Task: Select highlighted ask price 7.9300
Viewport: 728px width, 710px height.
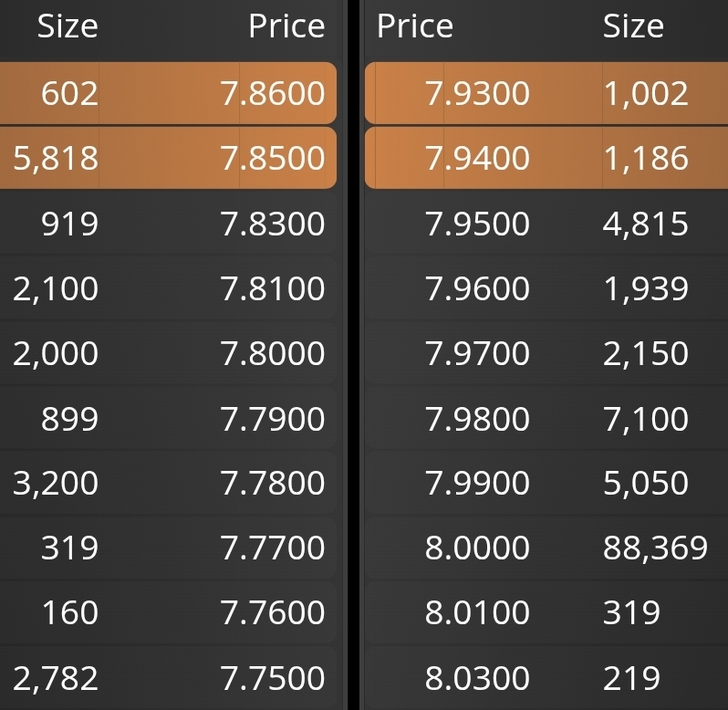Action: [477, 93]
